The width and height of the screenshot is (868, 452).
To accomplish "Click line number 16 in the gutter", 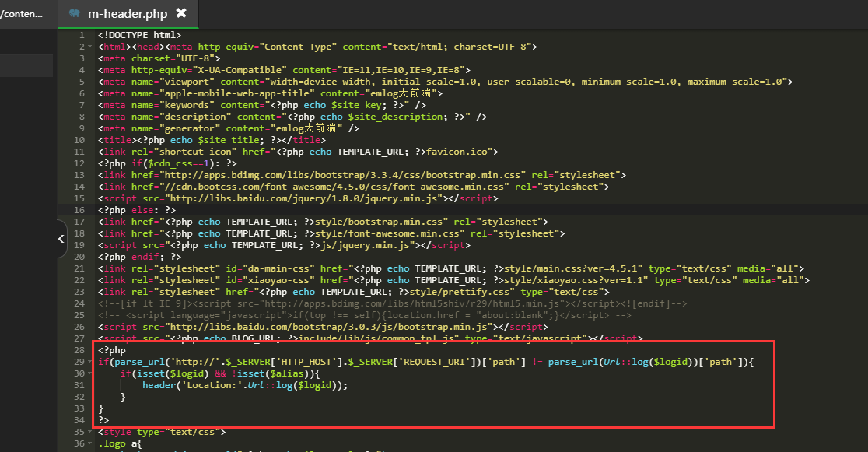I will tap(79, 211).
